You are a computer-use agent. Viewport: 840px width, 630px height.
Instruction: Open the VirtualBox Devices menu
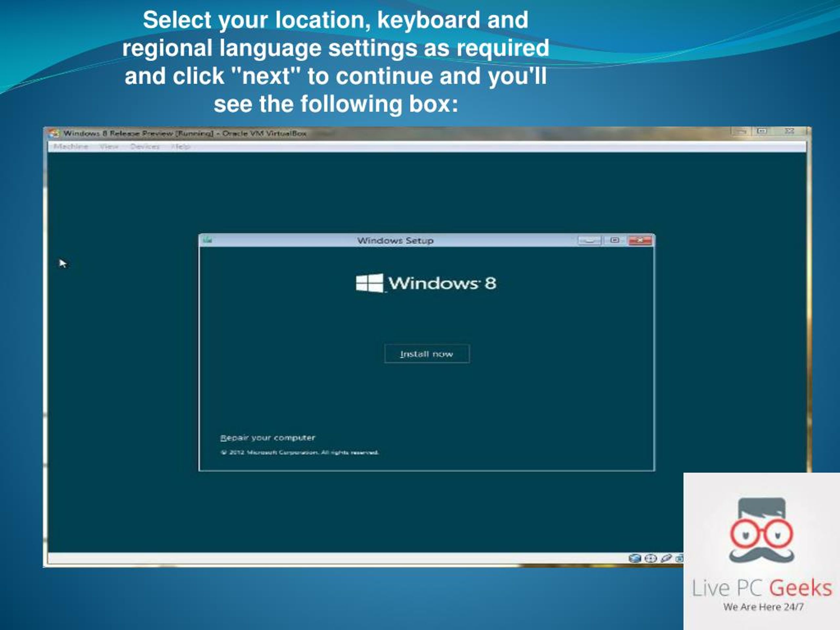point(145,147)
